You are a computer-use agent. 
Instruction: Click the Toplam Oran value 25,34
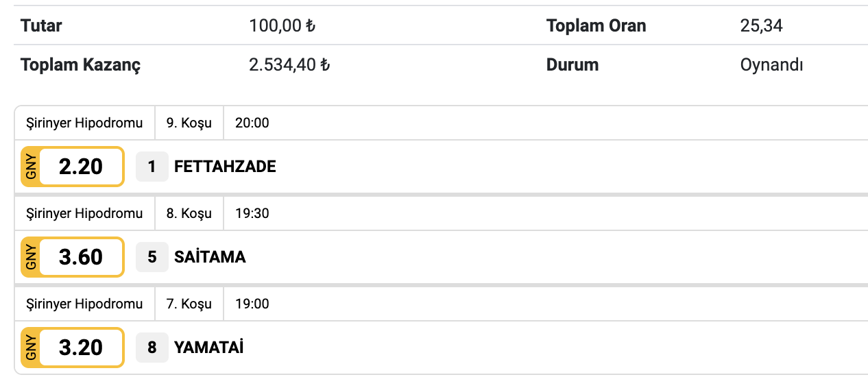(x=761, y=26)
